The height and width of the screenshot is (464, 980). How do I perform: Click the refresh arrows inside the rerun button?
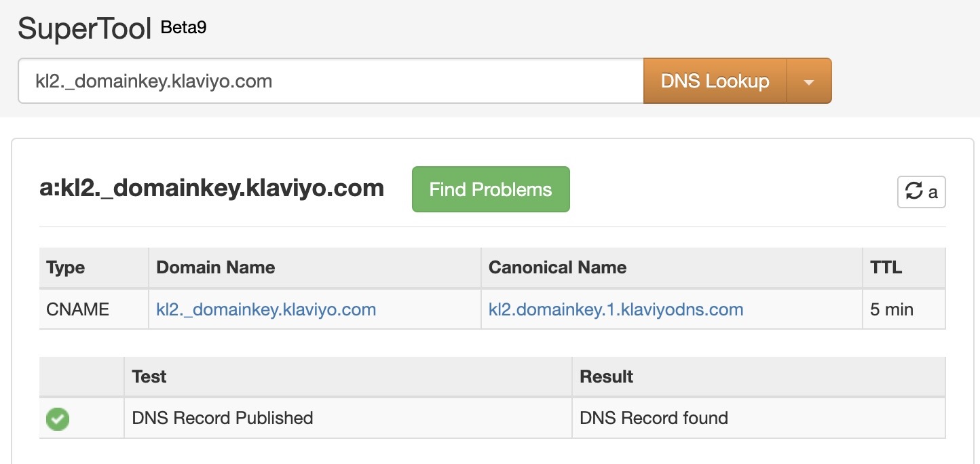[915, 192]
